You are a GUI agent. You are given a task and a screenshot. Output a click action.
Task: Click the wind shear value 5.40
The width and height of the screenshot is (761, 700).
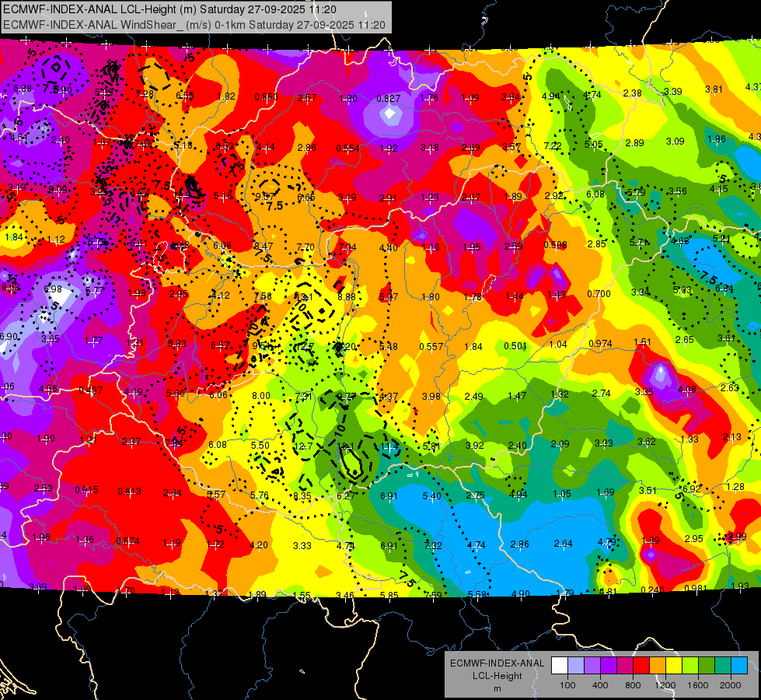432,496
